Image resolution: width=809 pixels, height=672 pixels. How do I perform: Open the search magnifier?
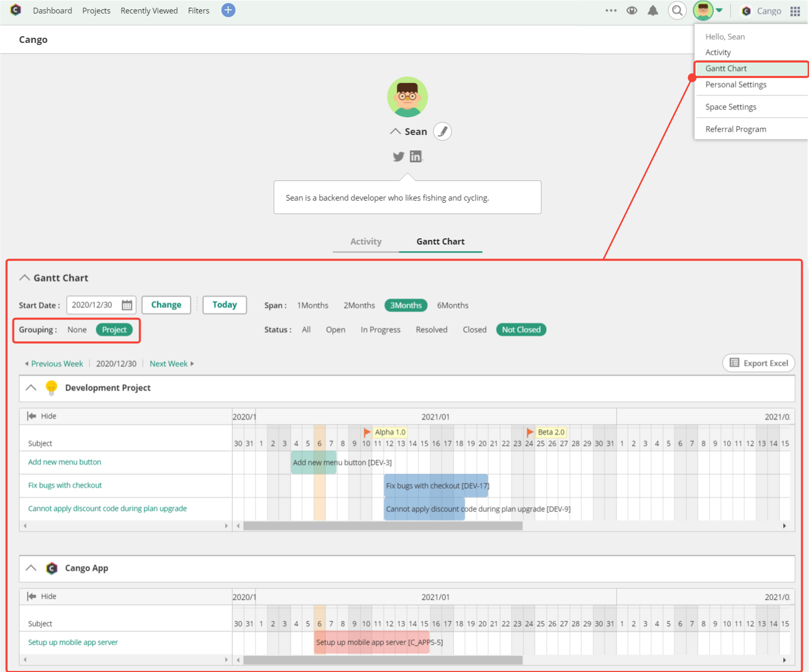click(x=677, y=10)
